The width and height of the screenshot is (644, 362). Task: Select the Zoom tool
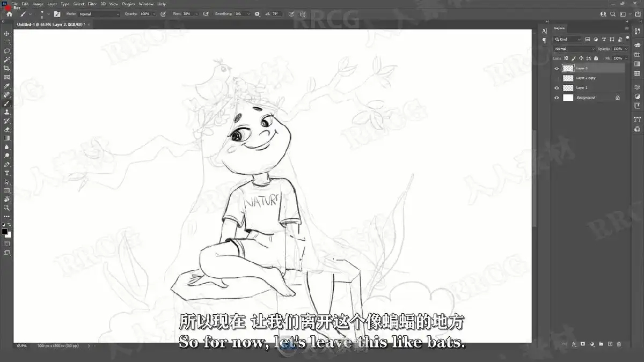(x=7, y=208)
